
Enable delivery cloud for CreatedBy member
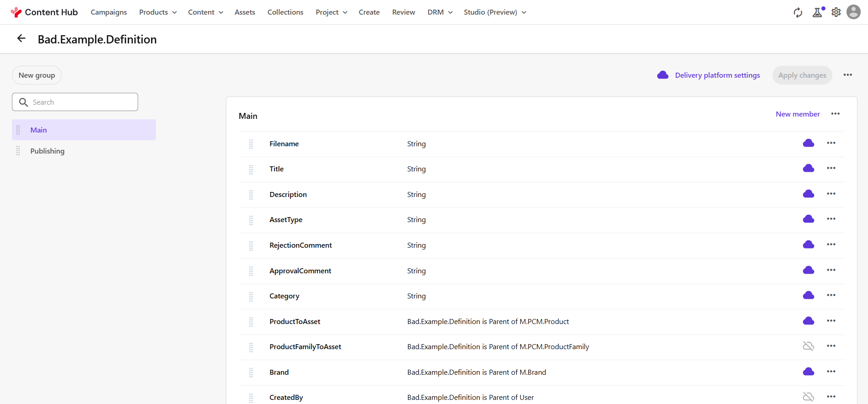(808, 397)
